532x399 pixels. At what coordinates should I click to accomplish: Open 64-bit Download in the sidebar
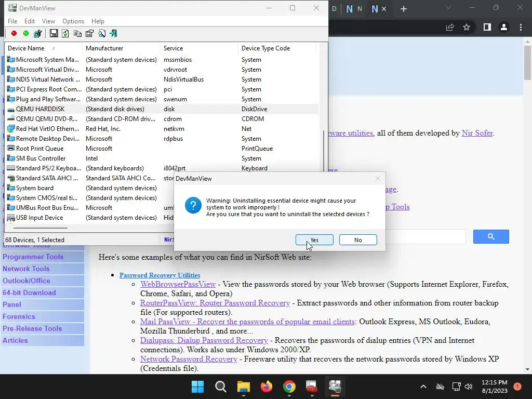coord(29,292)
